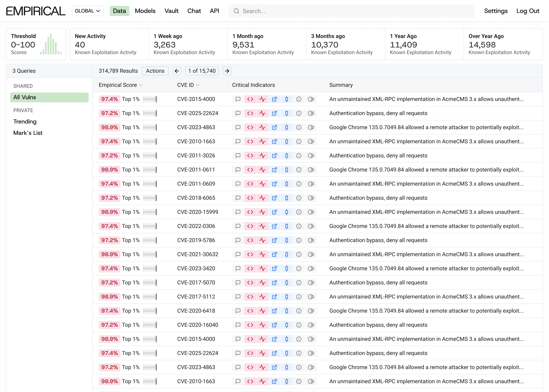Open the GLOBAL scope dropdown
Screen dimensions: 549x392
coord(87,11)
